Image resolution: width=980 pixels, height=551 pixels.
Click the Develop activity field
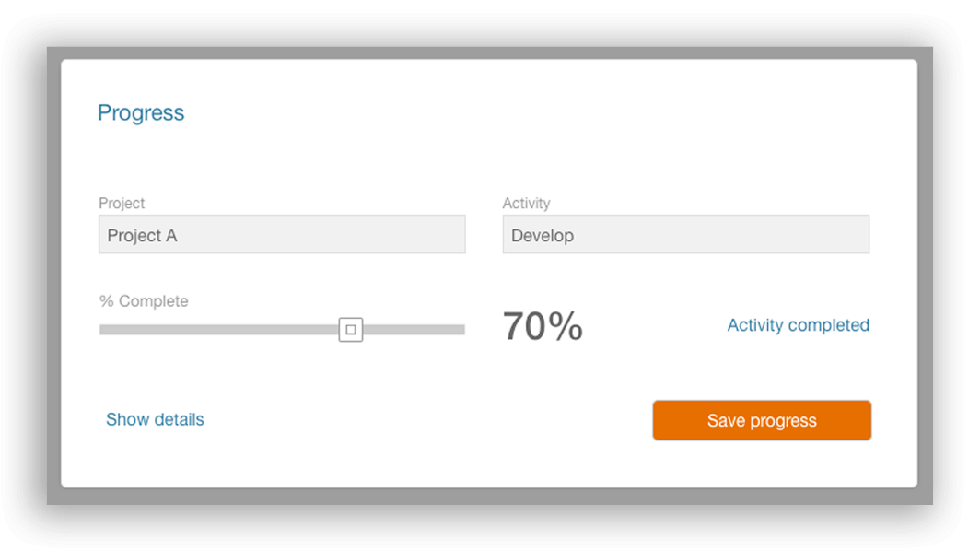(685, 235)
